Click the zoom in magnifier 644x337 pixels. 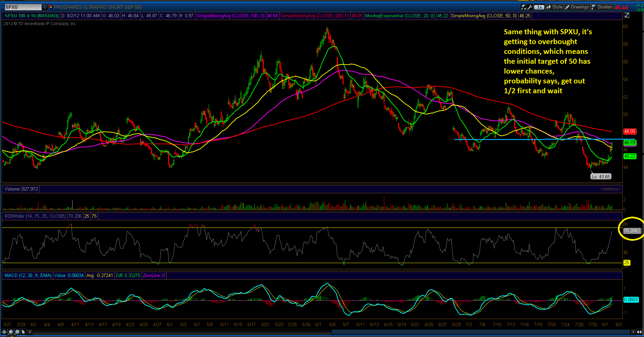tap(11, 332)
